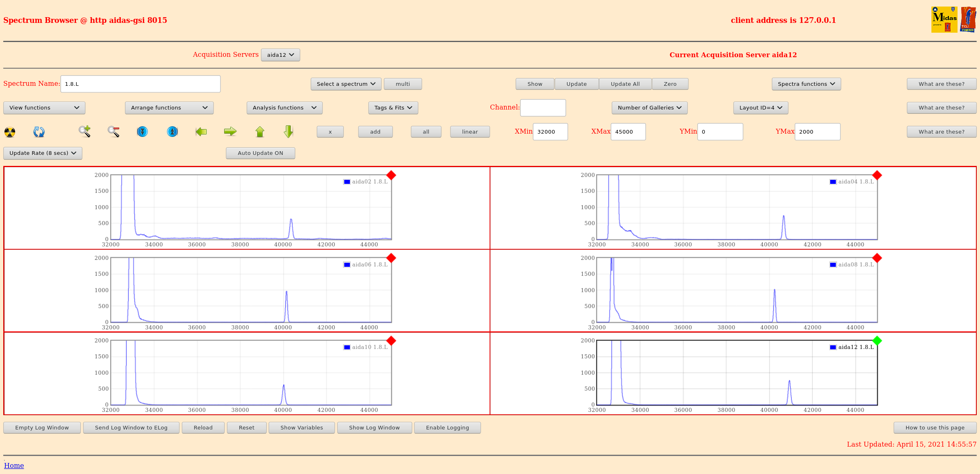Click the Update All button
980x474 pixels.
[625, 84]
